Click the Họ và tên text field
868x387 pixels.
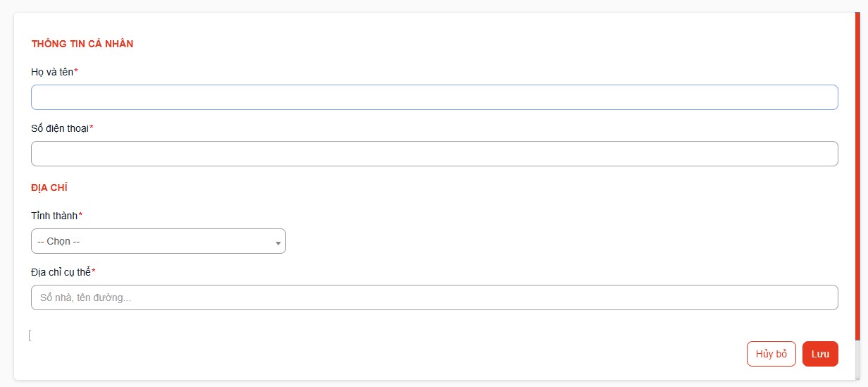coord(434,97)
